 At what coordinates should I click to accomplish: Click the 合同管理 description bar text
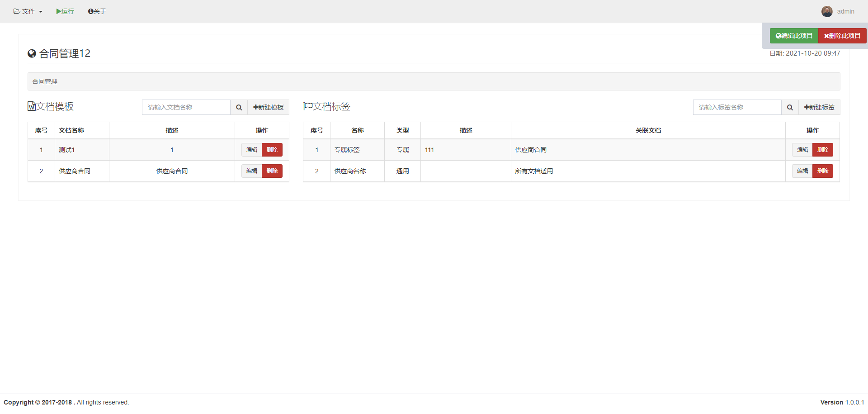(45, 81)
